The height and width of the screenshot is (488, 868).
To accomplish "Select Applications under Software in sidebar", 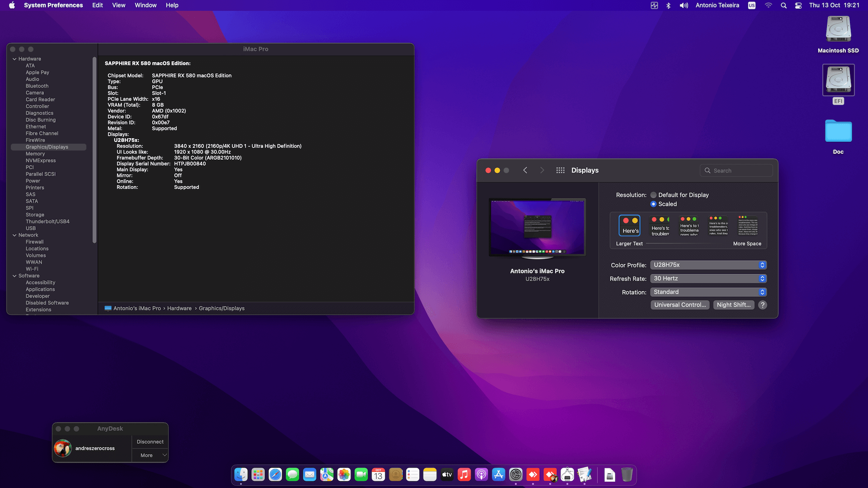I will [40, 290].
